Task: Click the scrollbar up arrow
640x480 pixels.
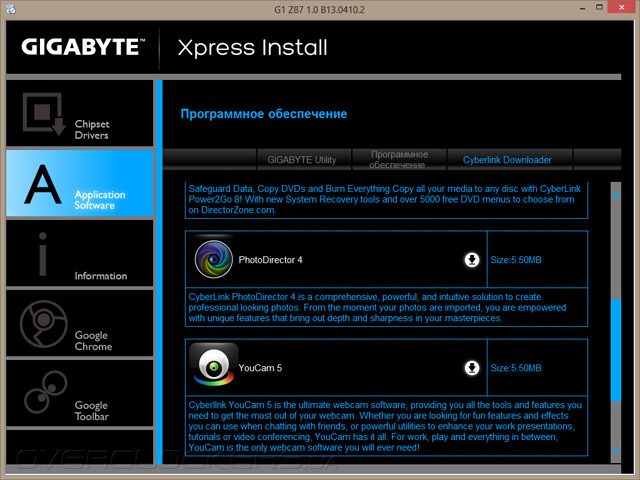Action: click(616, 196)
